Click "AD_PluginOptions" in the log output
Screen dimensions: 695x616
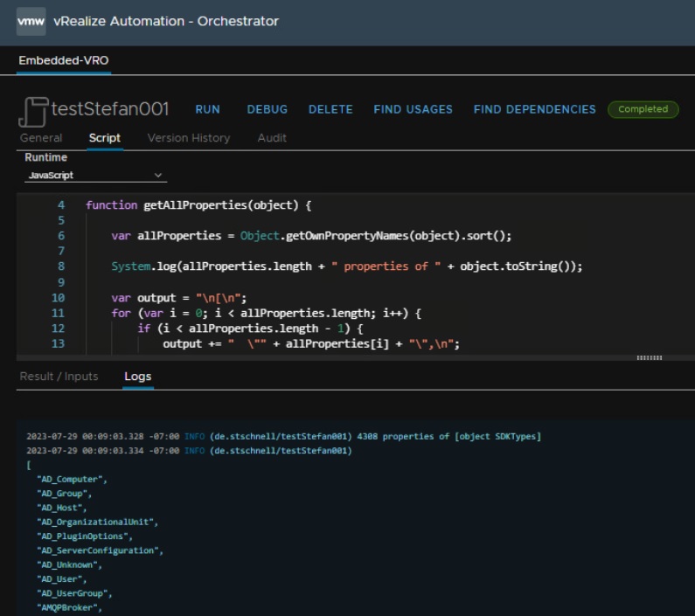tap(85, 536)
